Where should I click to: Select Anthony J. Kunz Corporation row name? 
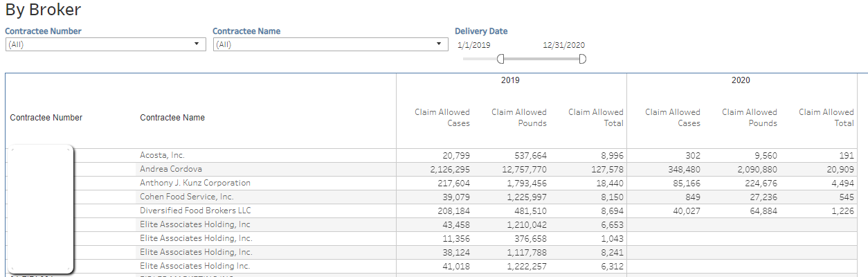pyautogui.click(x=195, y=184)
